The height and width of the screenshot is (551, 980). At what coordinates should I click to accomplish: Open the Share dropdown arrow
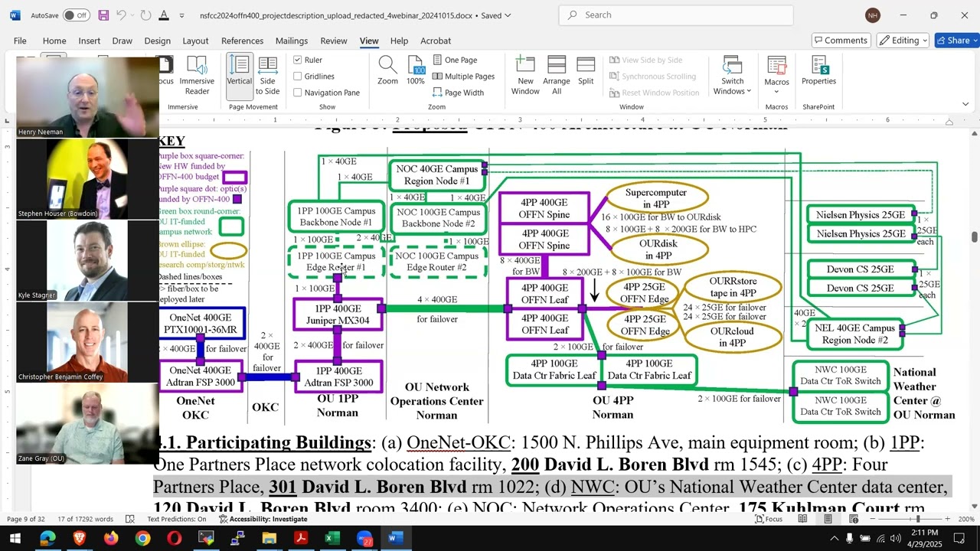[x=974, y=41]
